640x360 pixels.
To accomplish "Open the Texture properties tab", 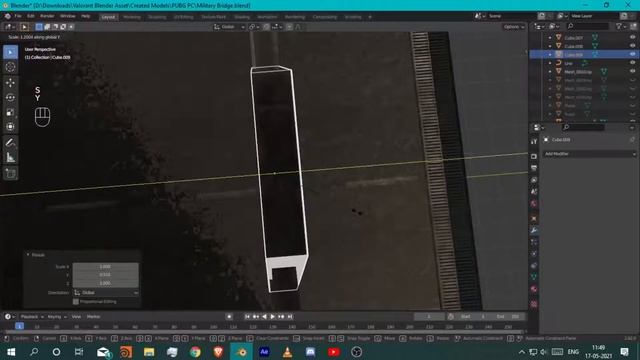I will coord(534,304).
